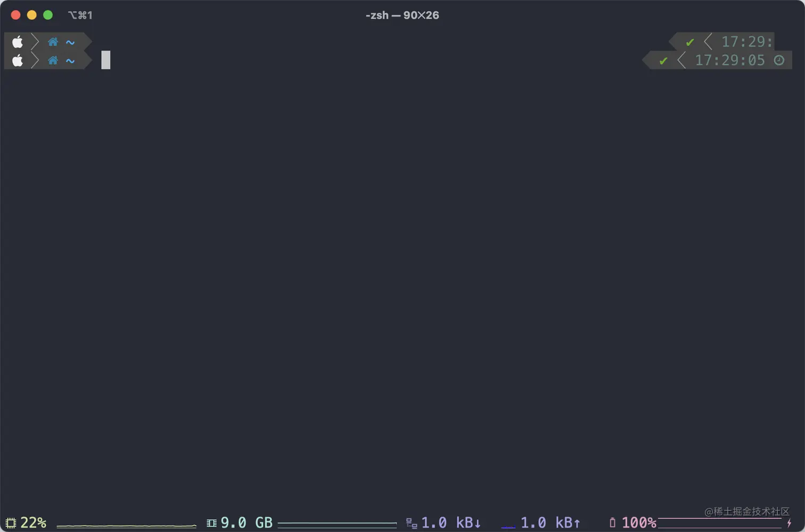Click the Apple logo on the upper prompt line
This screenshot has height=532, width=805.
[x=18, y=42]
